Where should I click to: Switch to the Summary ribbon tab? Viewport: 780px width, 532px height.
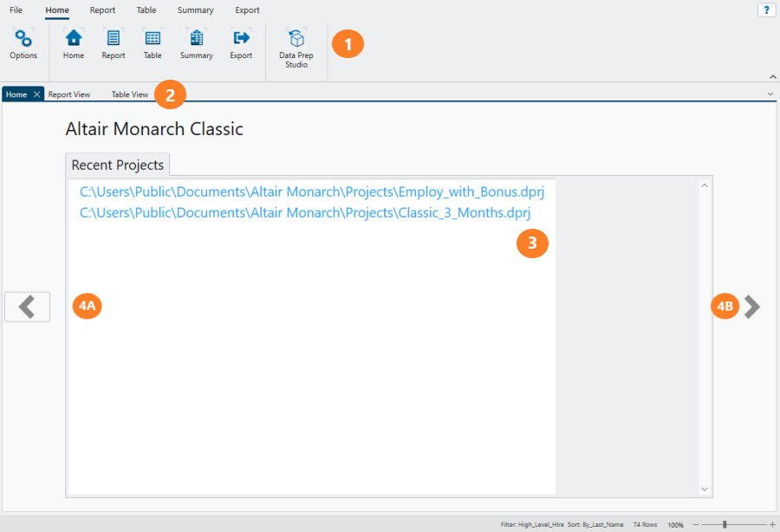(196, 10)
